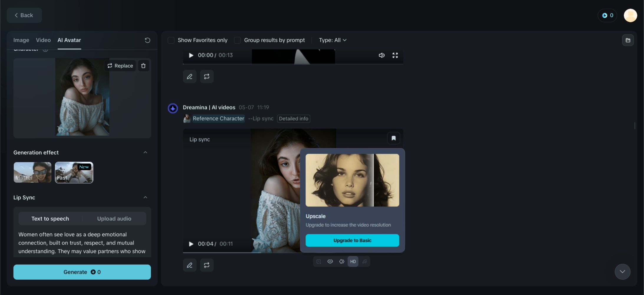
Task: Play the Lip sync video at 00:04
Action: (x=191, y=244)
